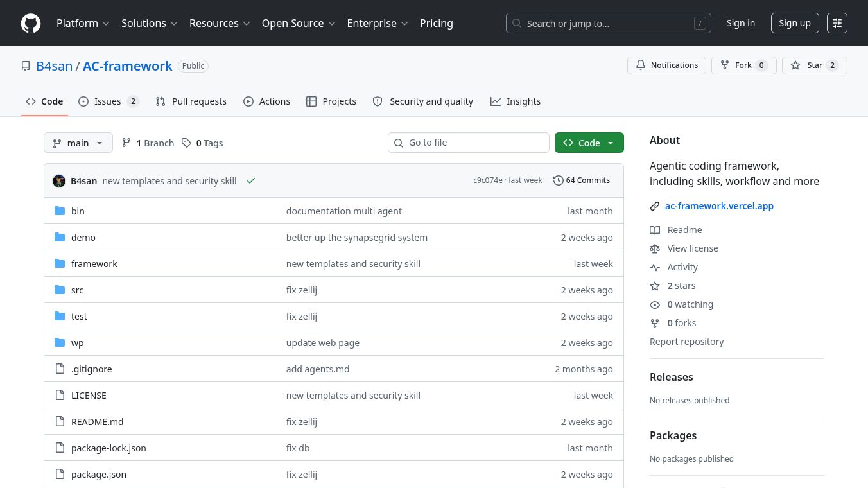Expand the green Code button dropdown
Image resolution: width=868 pixels, height=488 pixels.
tap(611, 143)
